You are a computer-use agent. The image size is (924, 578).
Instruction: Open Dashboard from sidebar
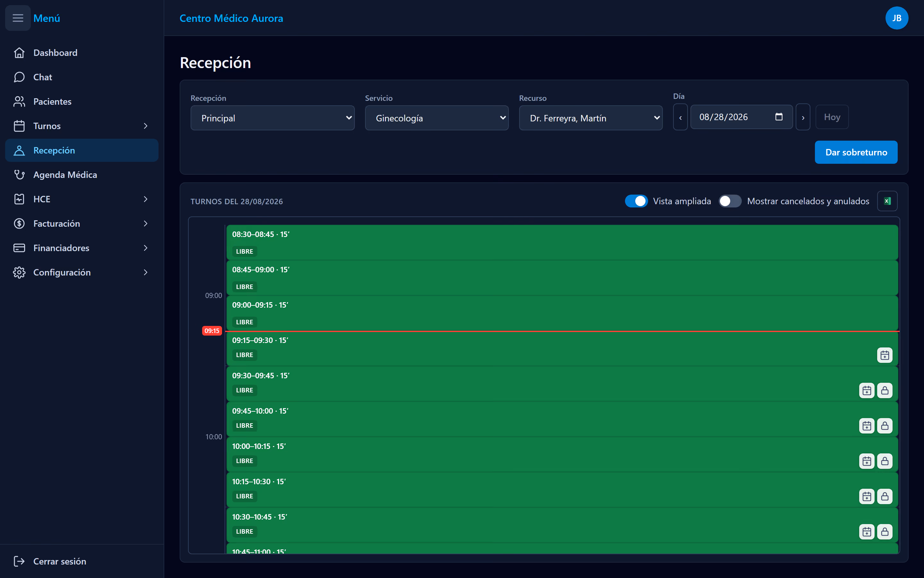click(82, 53)
